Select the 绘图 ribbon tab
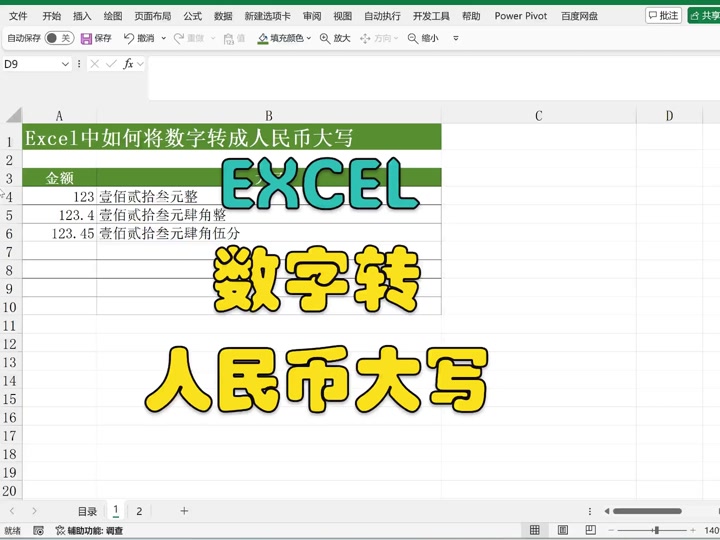 pos(113,16)
